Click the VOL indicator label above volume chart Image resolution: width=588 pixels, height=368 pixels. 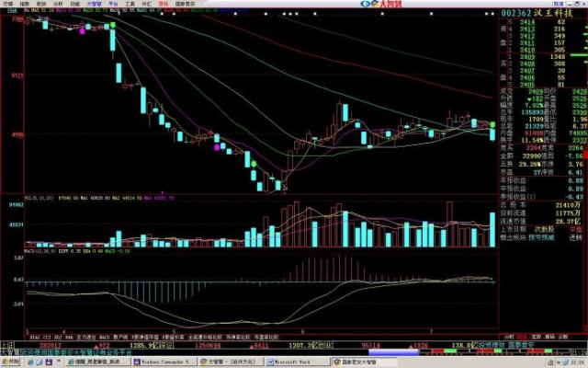tap(39, 198)
